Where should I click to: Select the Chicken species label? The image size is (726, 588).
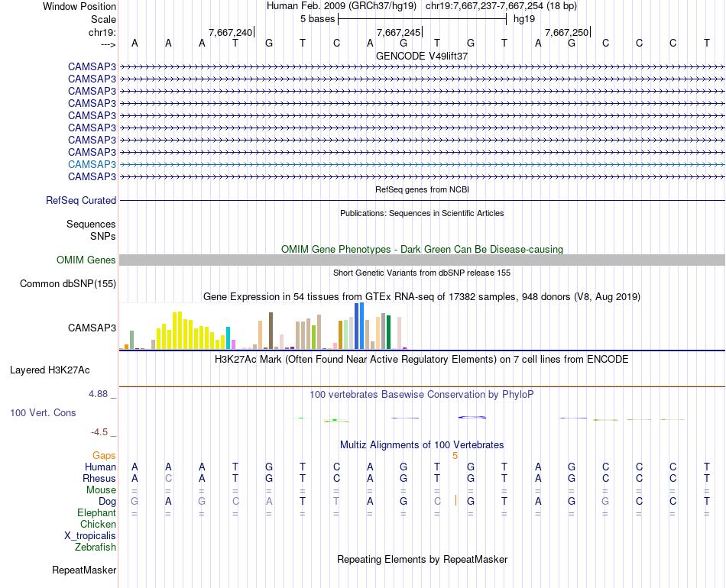point(98,524)
